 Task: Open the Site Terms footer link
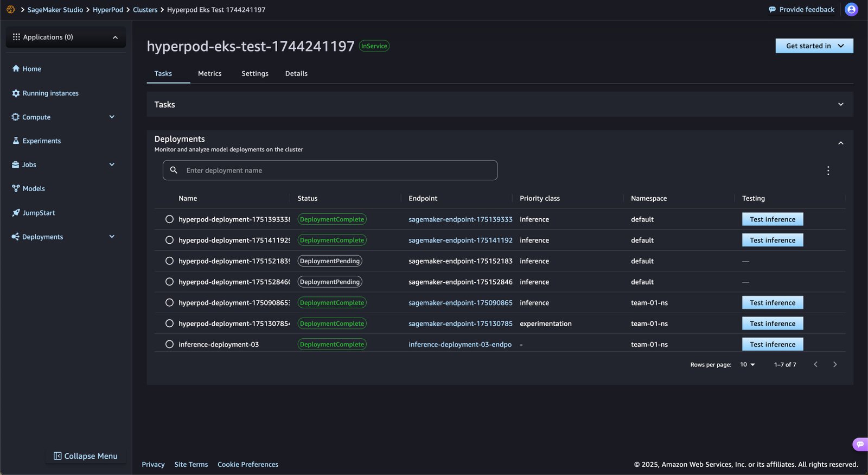191,464
